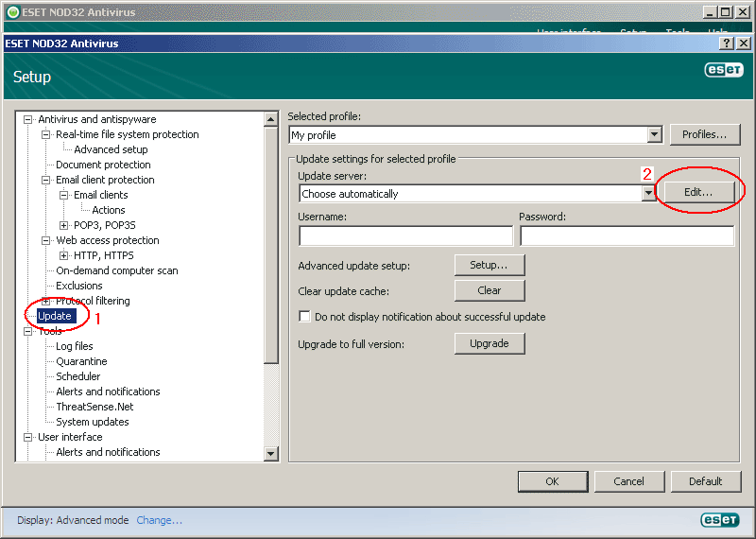Confirm settings with the OK button
756x539 pixels.
click(x=553, y=481)
